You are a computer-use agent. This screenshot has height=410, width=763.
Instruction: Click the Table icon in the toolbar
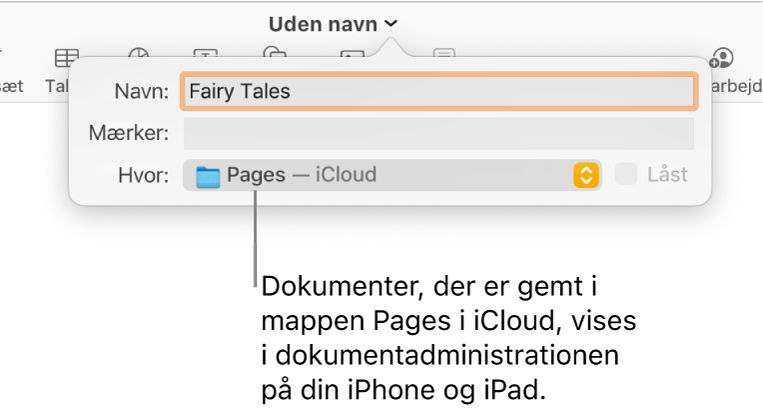tap(67, 56)
